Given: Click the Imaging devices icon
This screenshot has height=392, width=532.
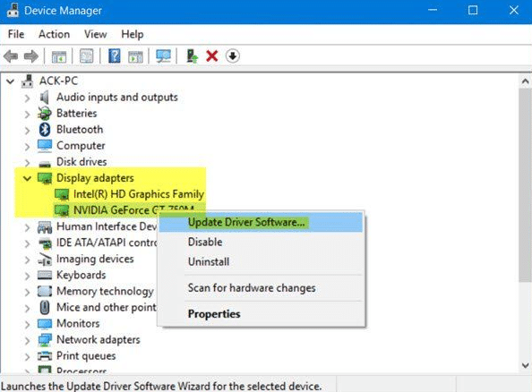Looking at the screenshot, I should [45, 259].
